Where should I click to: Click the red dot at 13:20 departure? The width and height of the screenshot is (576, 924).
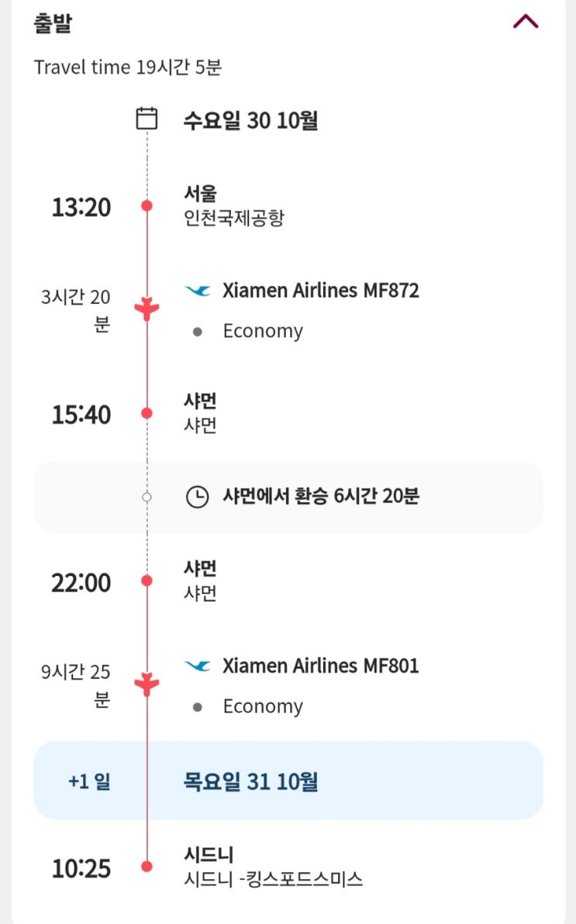(147, 205)
